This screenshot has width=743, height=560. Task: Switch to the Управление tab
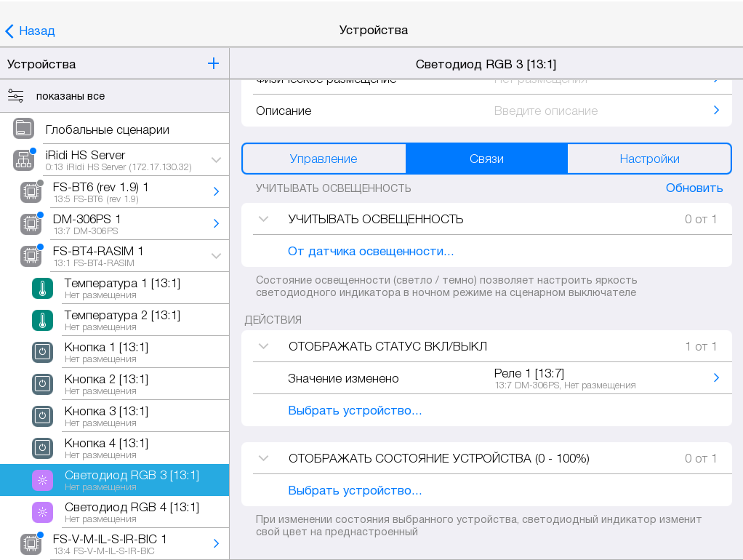click(x=324, y=159)
